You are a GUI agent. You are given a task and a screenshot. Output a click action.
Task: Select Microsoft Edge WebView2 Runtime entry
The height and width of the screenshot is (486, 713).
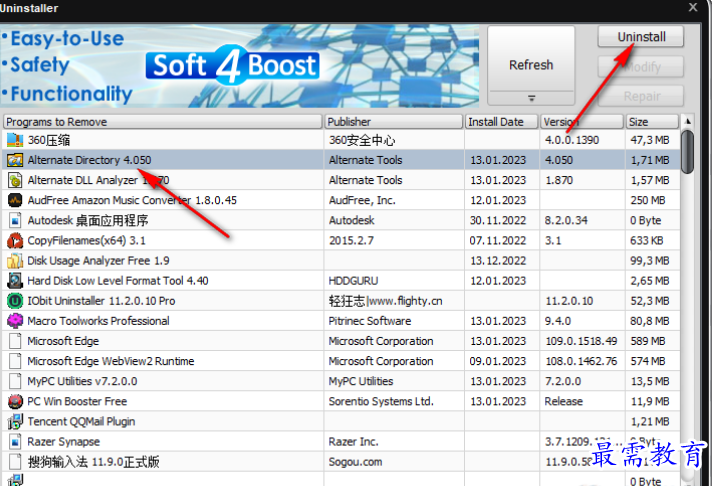click(x=341, y=361)
